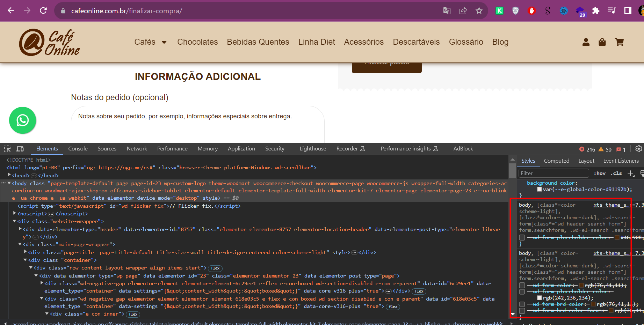Open the shield extension icon
Viewport: 644px width, 325px height.
pyautogui.click(x=515, y=11)
